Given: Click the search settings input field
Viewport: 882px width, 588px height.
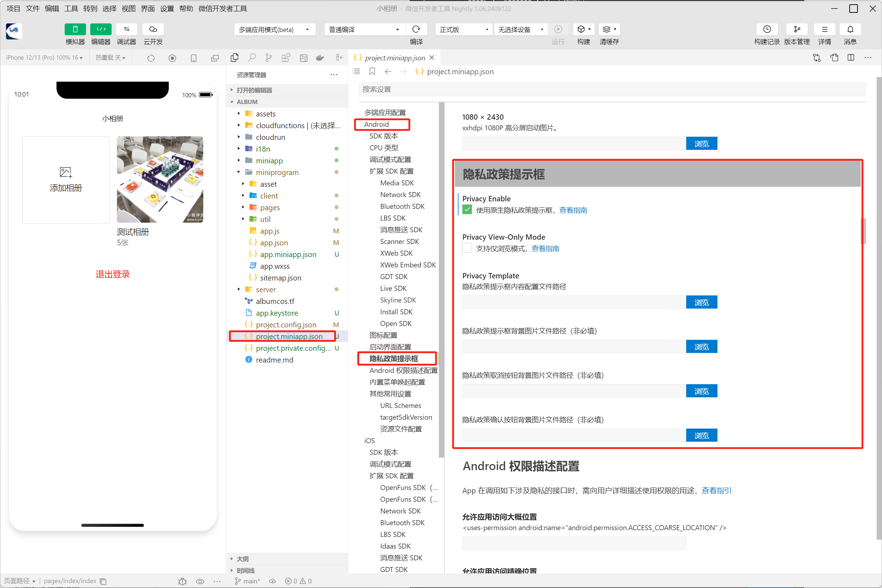Looking at the screenshot, I should pyautogui.click(x=612, y=89).
